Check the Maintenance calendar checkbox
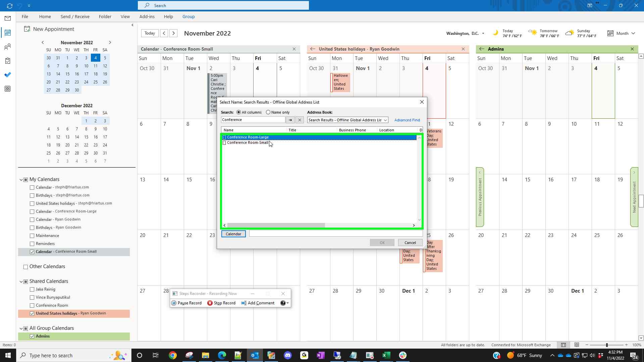This screenshot has width=644, height=362. point(32,236)
